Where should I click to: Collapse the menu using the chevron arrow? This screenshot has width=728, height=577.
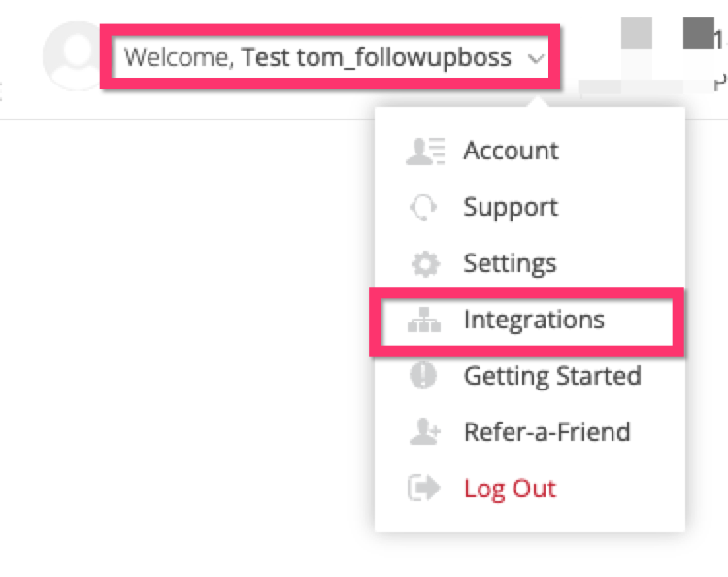pos(535,58)
